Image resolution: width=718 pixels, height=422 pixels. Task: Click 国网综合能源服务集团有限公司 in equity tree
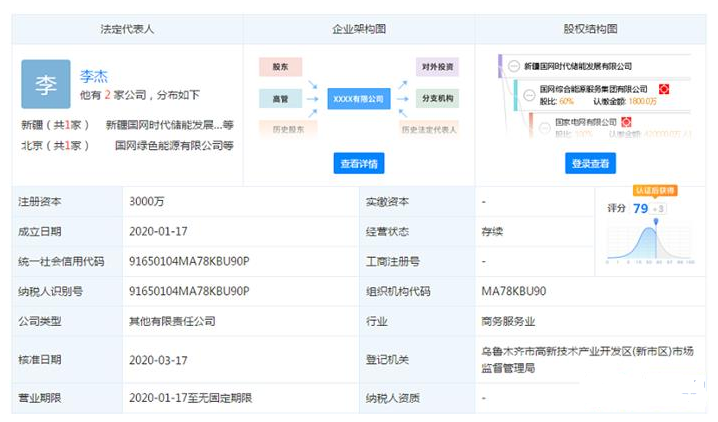[593, 89]
